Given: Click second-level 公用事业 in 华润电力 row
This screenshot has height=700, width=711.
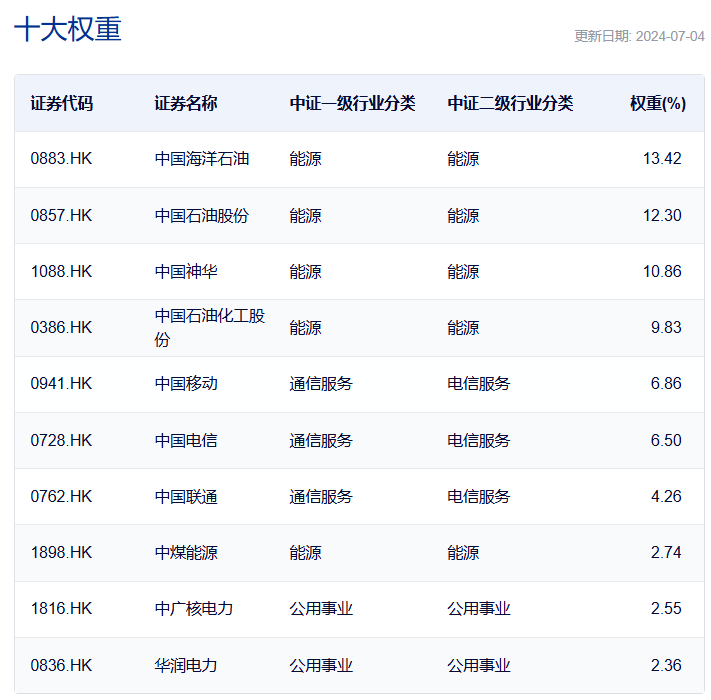Looking at the screenshot, I should pyautogui.click(x=479, y=666).
